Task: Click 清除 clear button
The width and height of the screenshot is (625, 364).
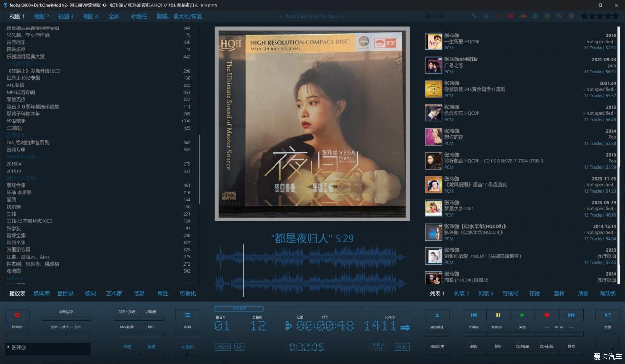Action: pos(583,293)
